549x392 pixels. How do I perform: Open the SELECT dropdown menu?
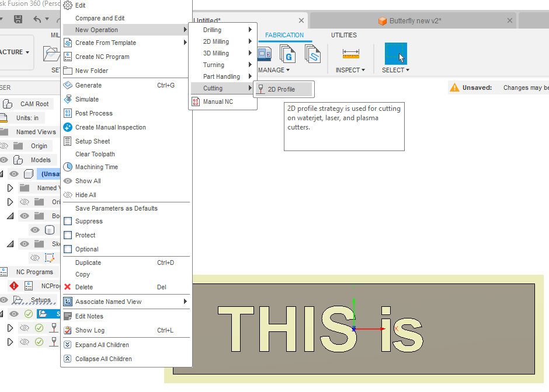click(395, 70)
